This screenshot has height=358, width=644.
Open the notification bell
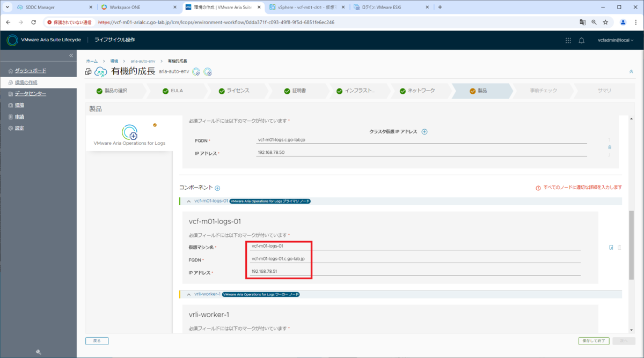pyautogui.click(x=581, y=40)
